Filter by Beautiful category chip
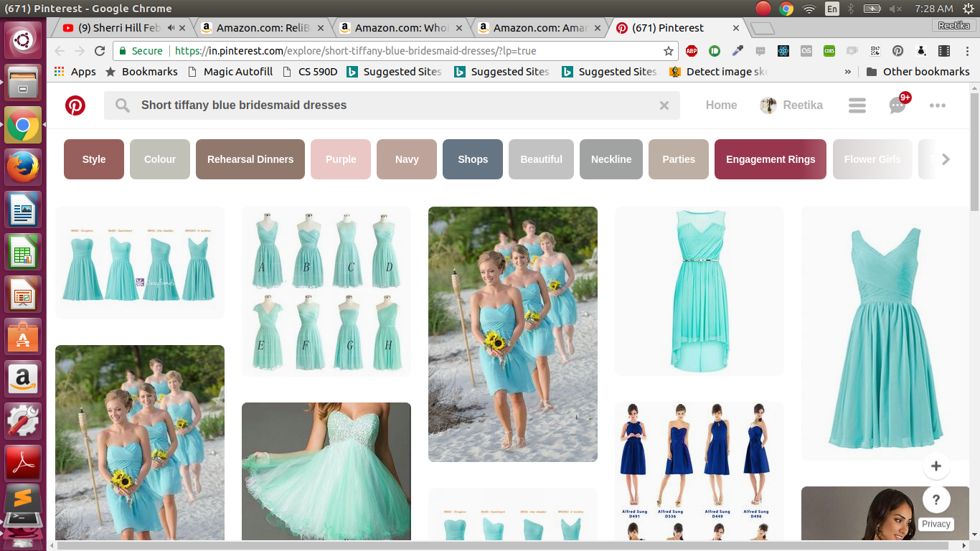980x551 pixels. coord(541,159)
